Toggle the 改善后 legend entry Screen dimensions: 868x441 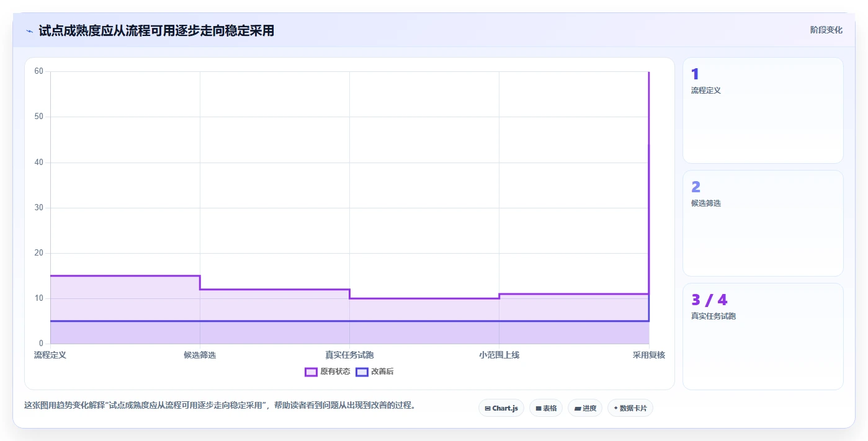click(x=375, y=372)
